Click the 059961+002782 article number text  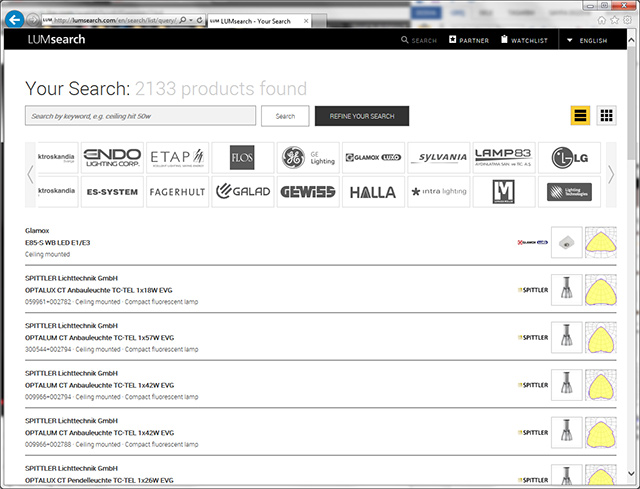(48, 302)
